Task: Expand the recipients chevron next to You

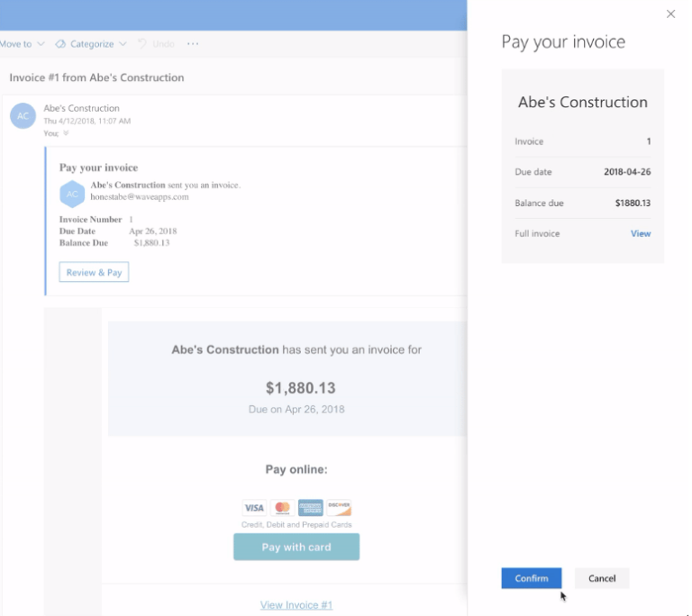Action: pyautogui.click(x=66, y=132)
